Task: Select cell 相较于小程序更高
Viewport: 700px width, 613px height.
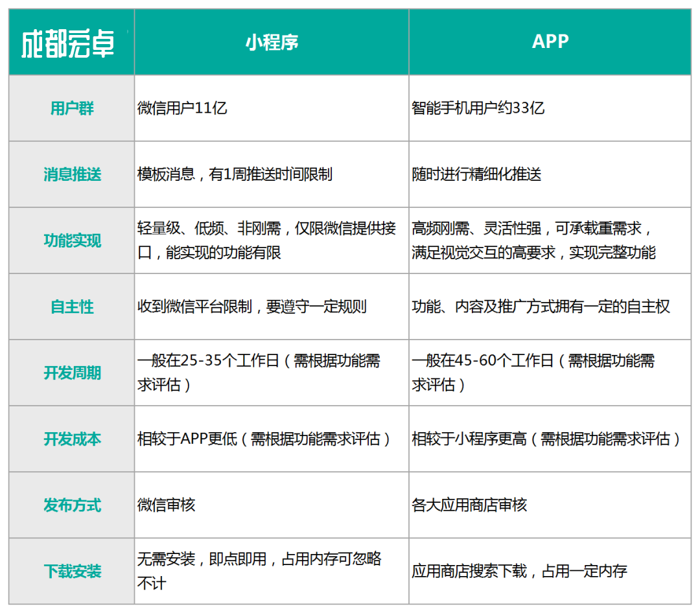Action: [x=550, y=439]
